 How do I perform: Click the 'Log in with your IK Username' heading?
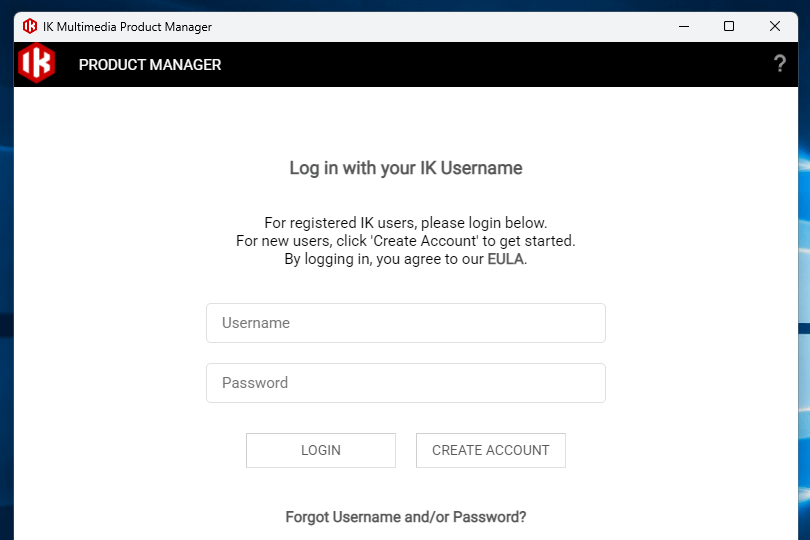[x=405, y=168]
